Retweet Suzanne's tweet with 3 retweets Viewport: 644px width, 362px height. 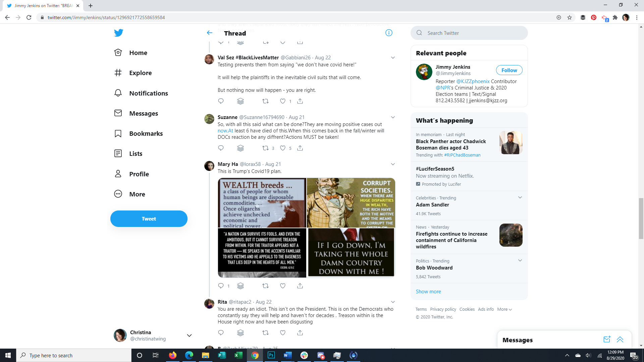tap(265, 148)
